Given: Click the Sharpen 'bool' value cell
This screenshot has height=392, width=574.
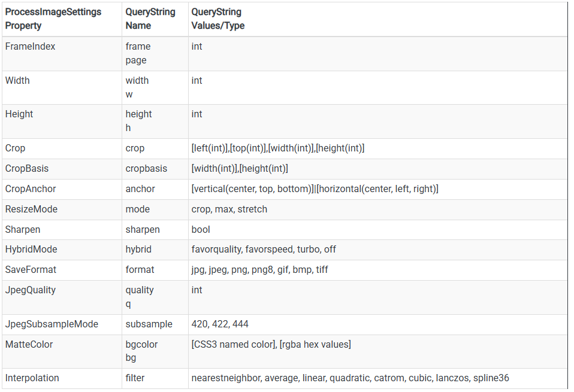Looking at the screenshot, I should [x=201, y=230].
